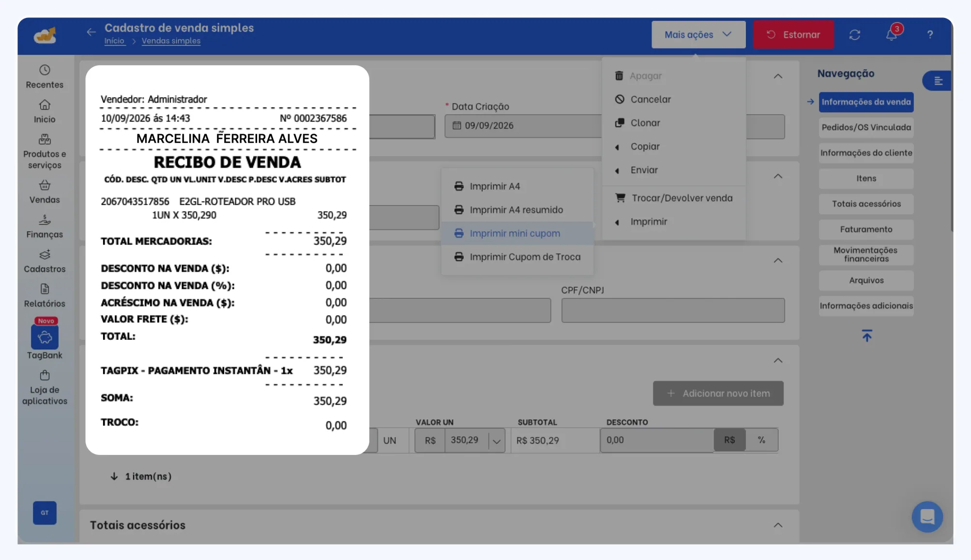971x560 pixels.
Task: Go to Inicio in sidebar
Action: pyautogui.click(x=45, y=111)
